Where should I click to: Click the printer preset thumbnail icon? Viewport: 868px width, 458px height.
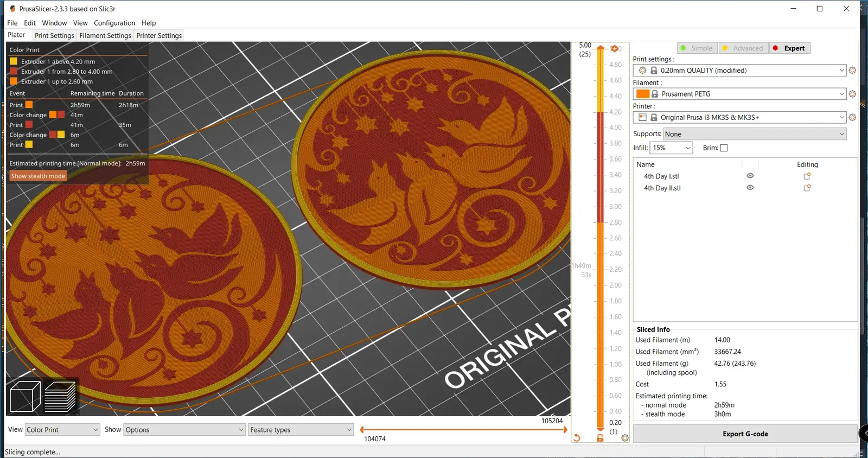point(642,117)
